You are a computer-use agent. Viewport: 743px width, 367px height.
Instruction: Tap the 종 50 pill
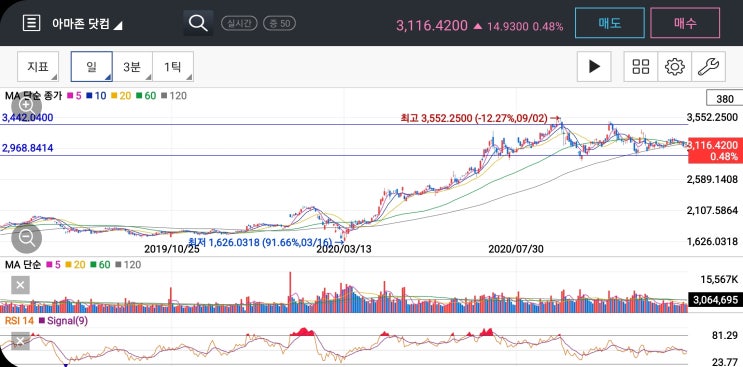[x=280, y=23]
